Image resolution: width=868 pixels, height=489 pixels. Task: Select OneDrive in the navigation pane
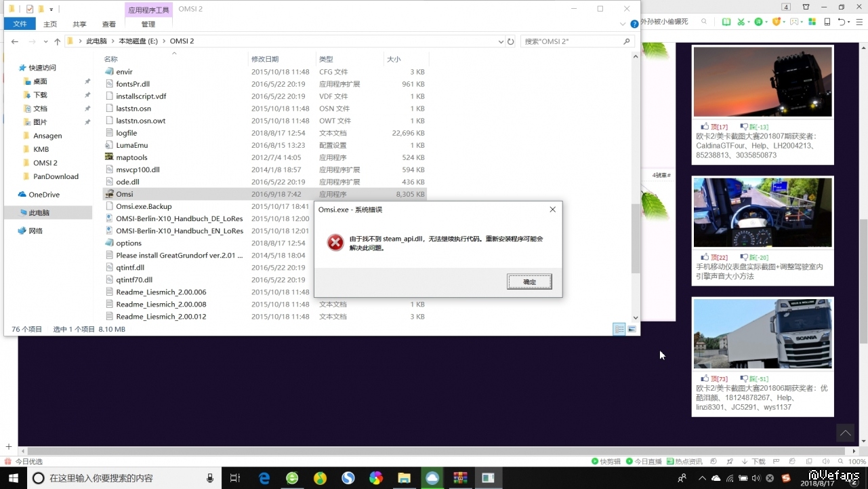(x=44, y=195)
